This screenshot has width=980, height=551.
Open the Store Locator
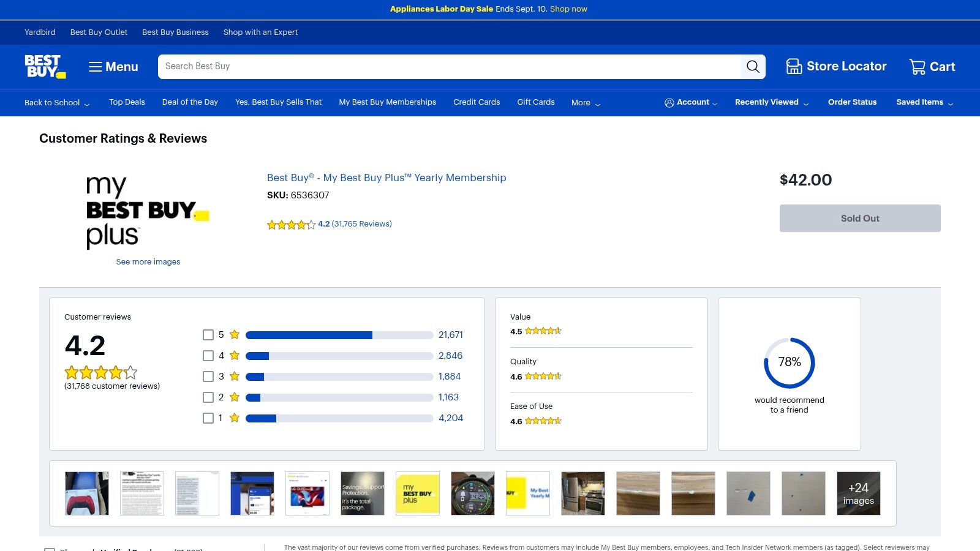click(836, 66)
